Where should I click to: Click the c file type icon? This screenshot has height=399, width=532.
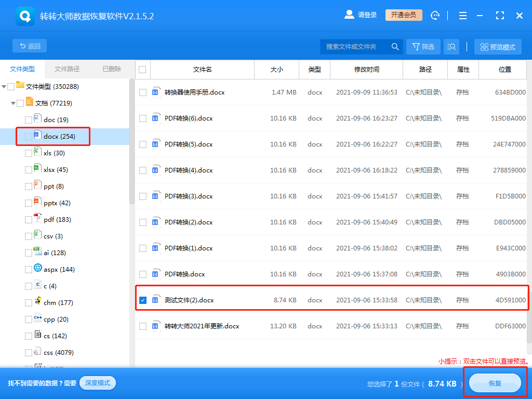(x=37, y=284)
